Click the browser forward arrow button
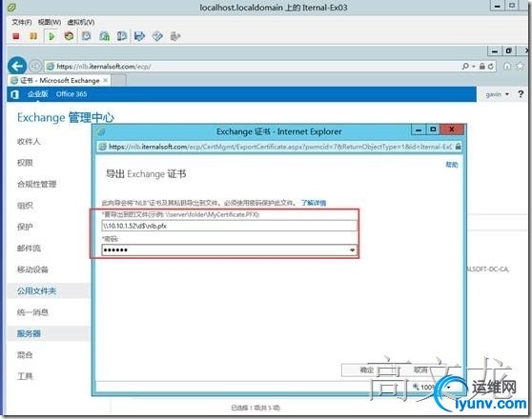This screenshot has width=532, height=419. click(x=34, y=66)
